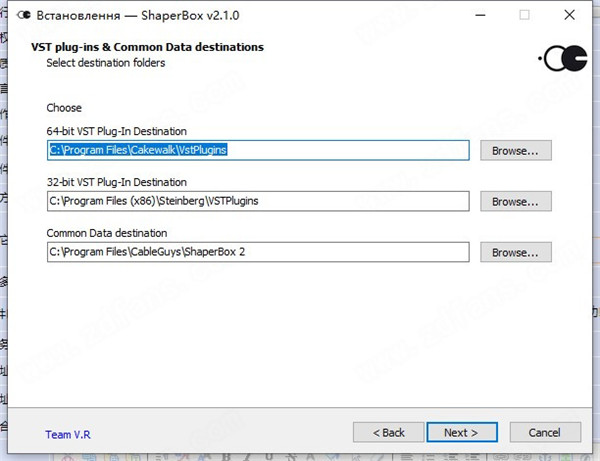Click the Common Data destination path field
This screenshot has height=461, width=600.
[258, 252]
